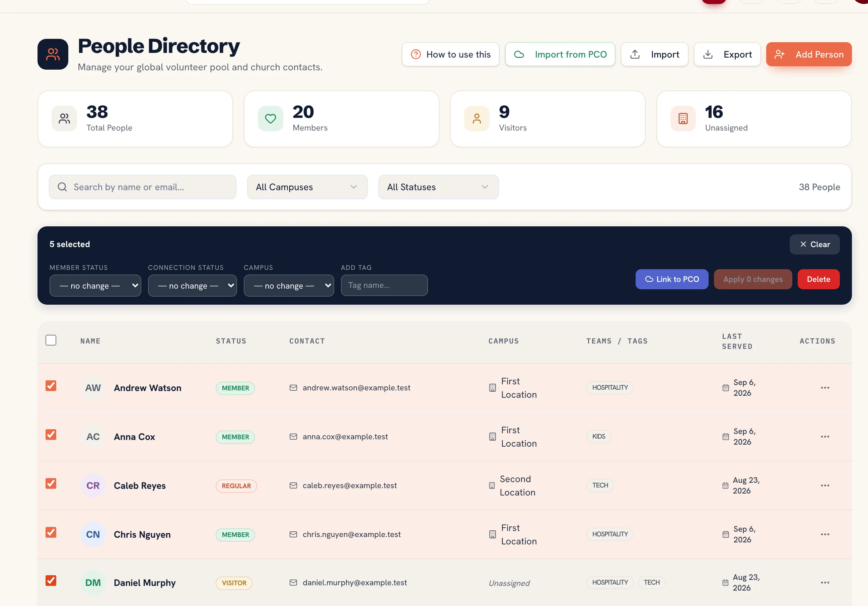Click the Add Person button
This screenshot has width=868, height=606.
[x=809, y=55]
